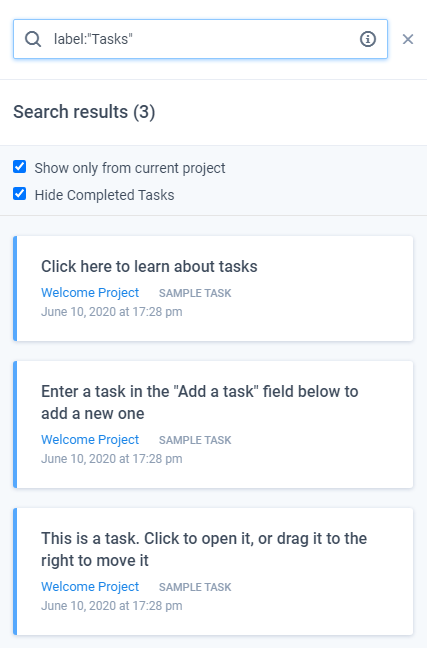Click the blue left edge of first result card

[15, 288]
